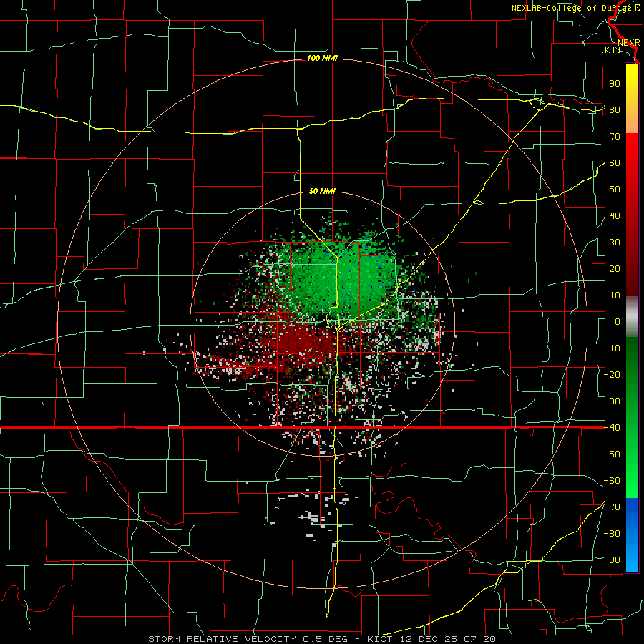Click the positive 70 scale label
The width and height of the screenshot is (644, 644).
pyautogui.click(x=615, y=137)
